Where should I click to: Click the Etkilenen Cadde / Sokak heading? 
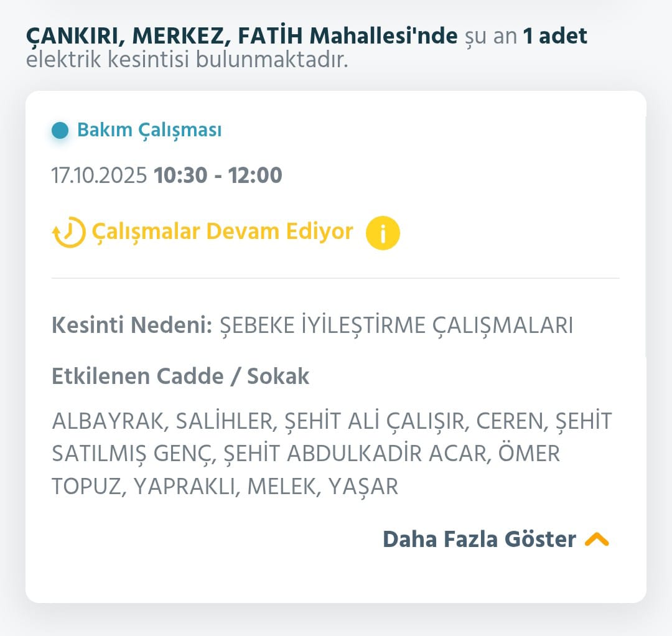point(180,376)
